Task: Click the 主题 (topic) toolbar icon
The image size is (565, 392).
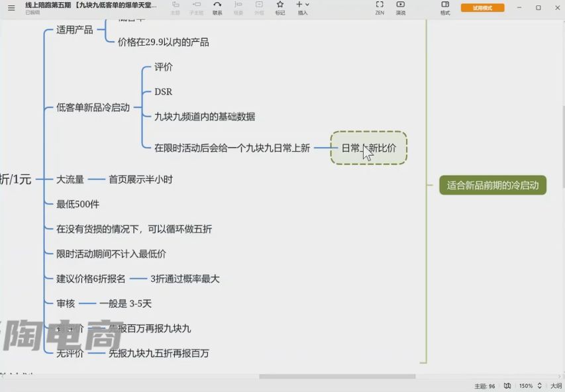Action: pos(176,7)
